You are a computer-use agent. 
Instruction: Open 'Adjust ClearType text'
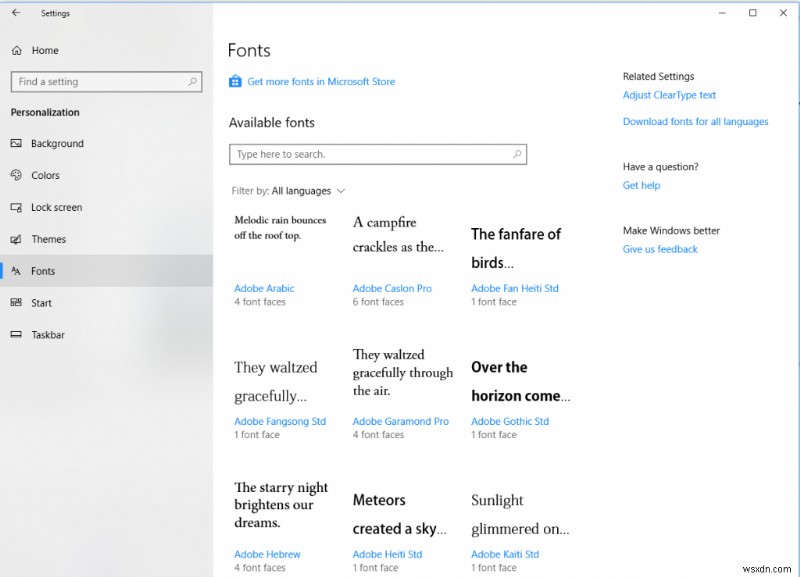(x=668, y=95)
